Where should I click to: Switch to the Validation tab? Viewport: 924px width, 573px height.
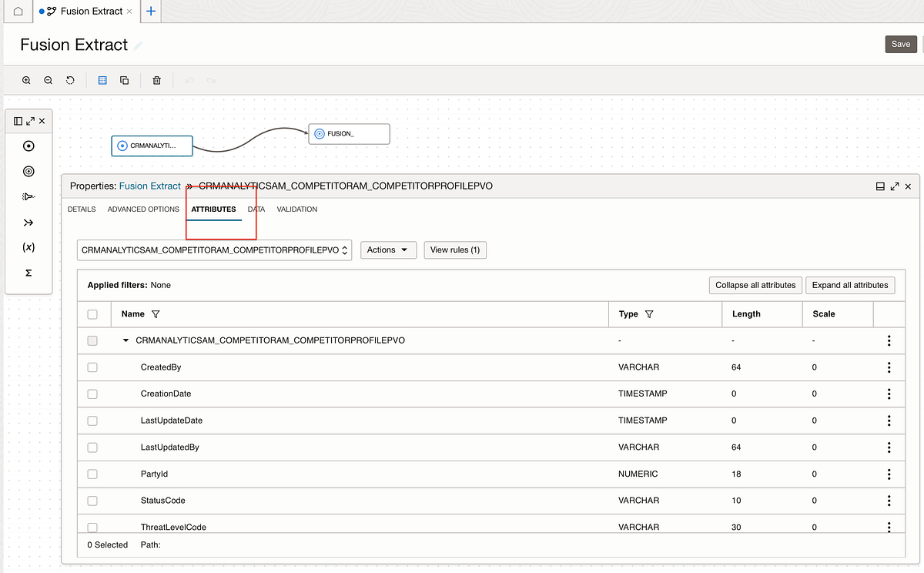[x=296, y=209]
